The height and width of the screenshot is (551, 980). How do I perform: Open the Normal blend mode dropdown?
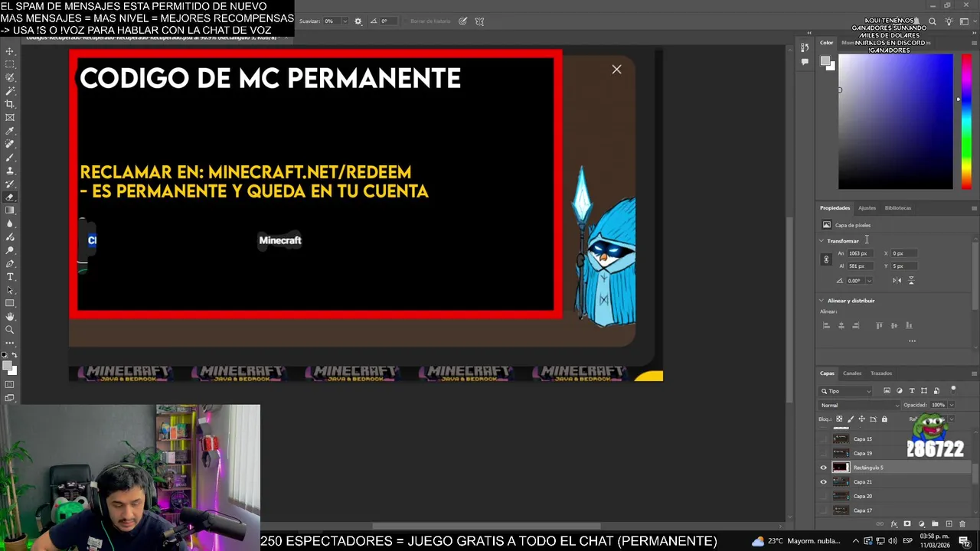[x=860, y=405]
